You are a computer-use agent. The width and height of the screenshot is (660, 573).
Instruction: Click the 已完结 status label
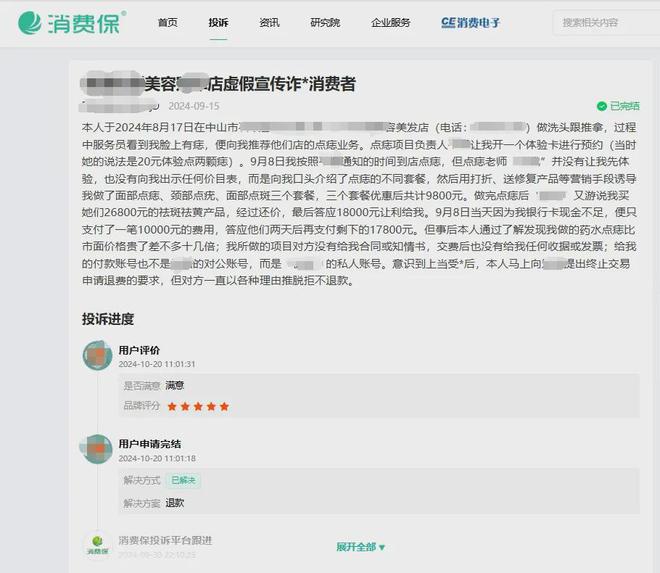[x=625, y=106]
